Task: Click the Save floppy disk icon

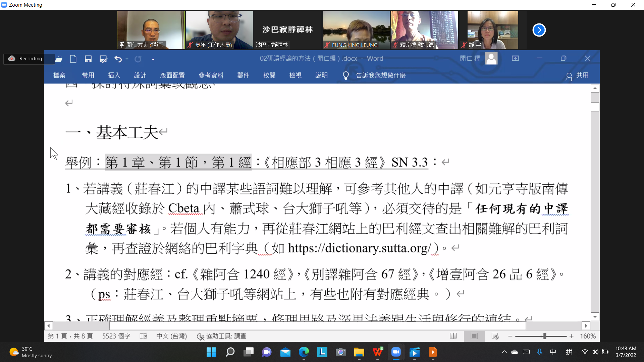Action: [x=88, y=59]
